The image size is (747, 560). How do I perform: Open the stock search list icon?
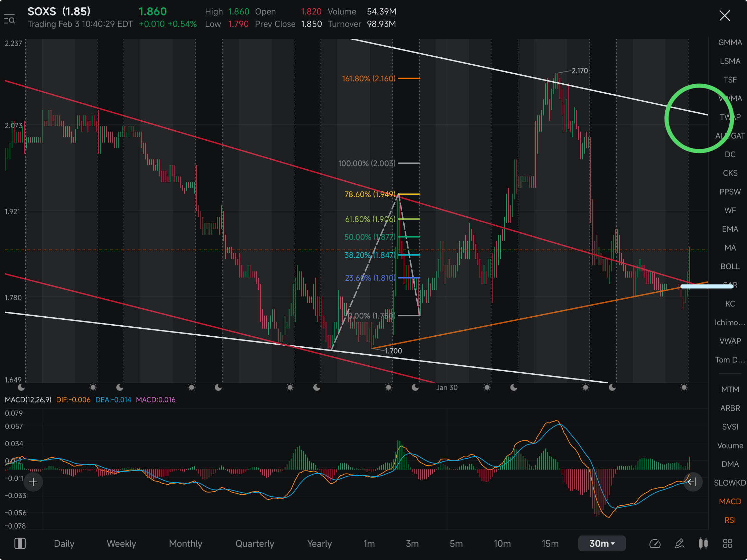tap(9, 19)
